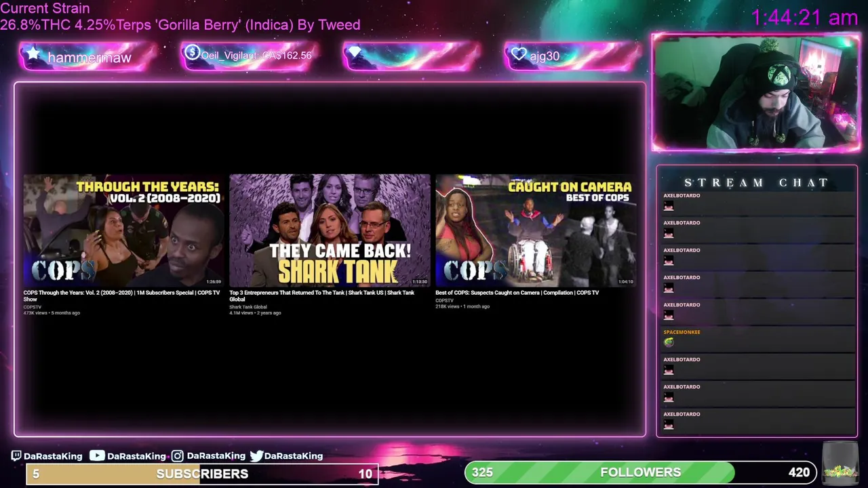
Task: Click the webcam feed of the streamer
Action: [756, 93]
